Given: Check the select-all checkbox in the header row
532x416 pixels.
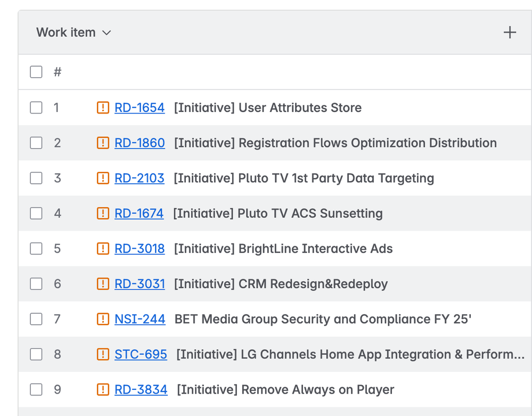Looking at the screenshot, I should tap(36, 71).
